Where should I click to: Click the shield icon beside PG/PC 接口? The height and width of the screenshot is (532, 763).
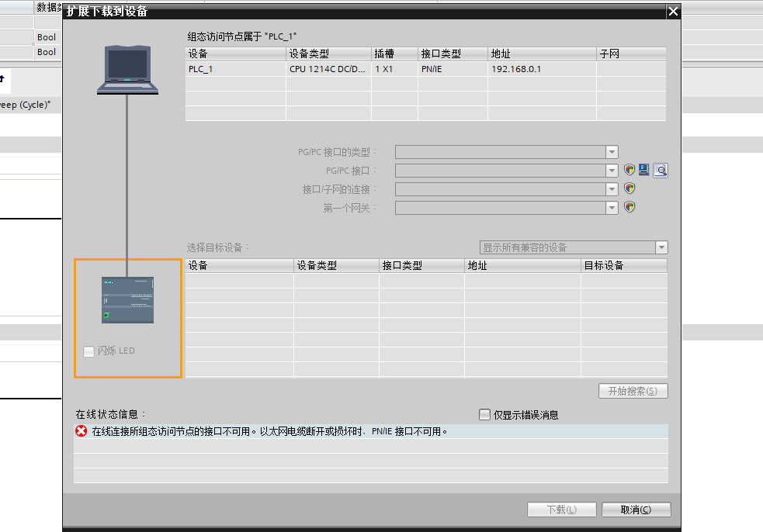click(x=630, y=171)
